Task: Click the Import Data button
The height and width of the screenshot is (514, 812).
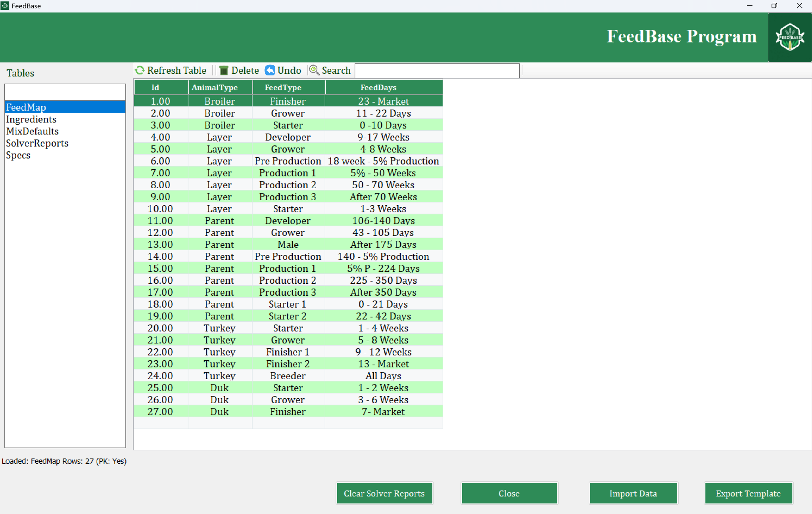Action: 633,493
